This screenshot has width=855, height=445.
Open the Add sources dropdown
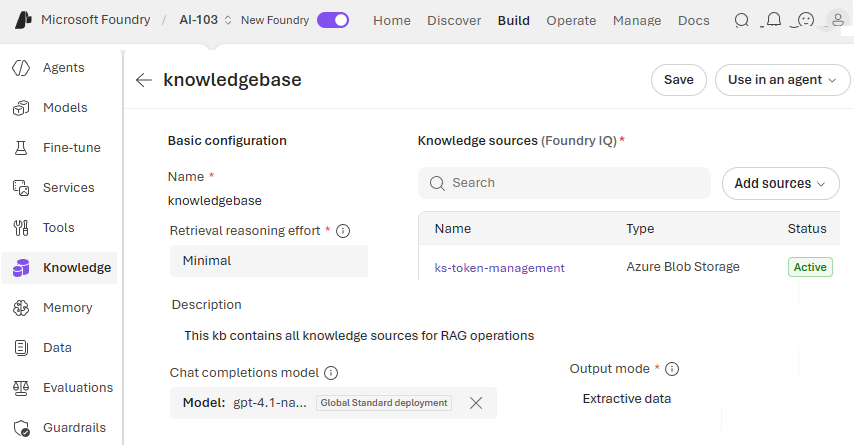point(780,183)
